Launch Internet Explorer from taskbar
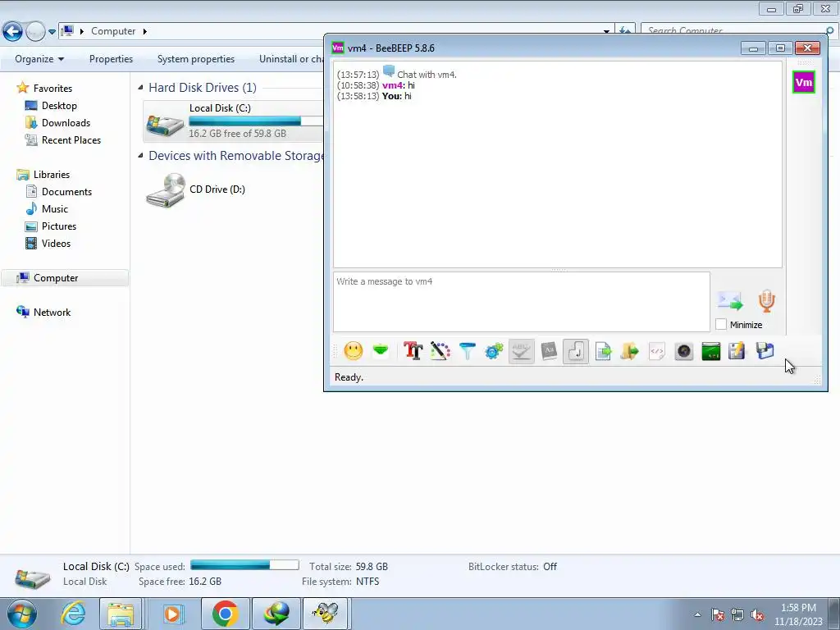840x630 pixels. [x=73, y=614]
